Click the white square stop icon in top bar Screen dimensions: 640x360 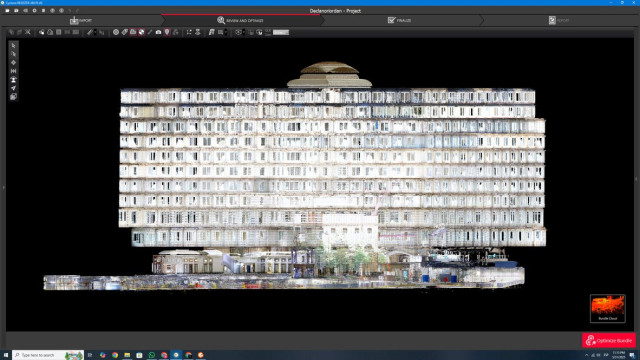43,11
